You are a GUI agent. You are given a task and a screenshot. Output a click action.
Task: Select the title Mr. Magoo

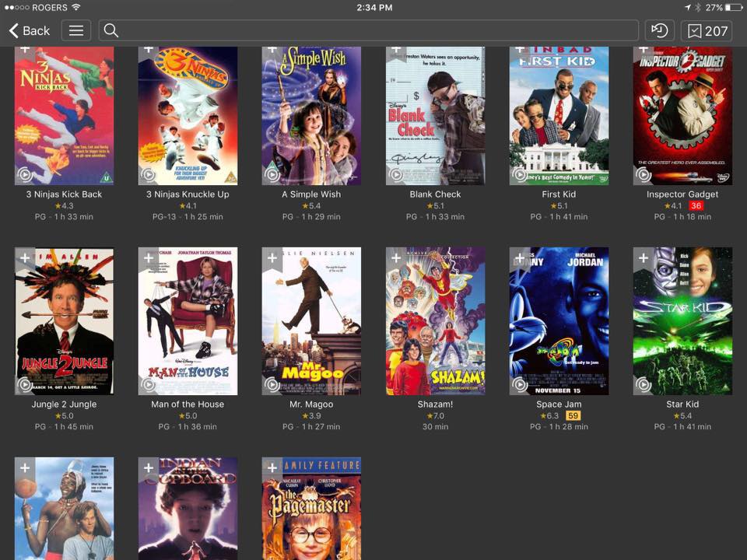(x=311, y=404)
